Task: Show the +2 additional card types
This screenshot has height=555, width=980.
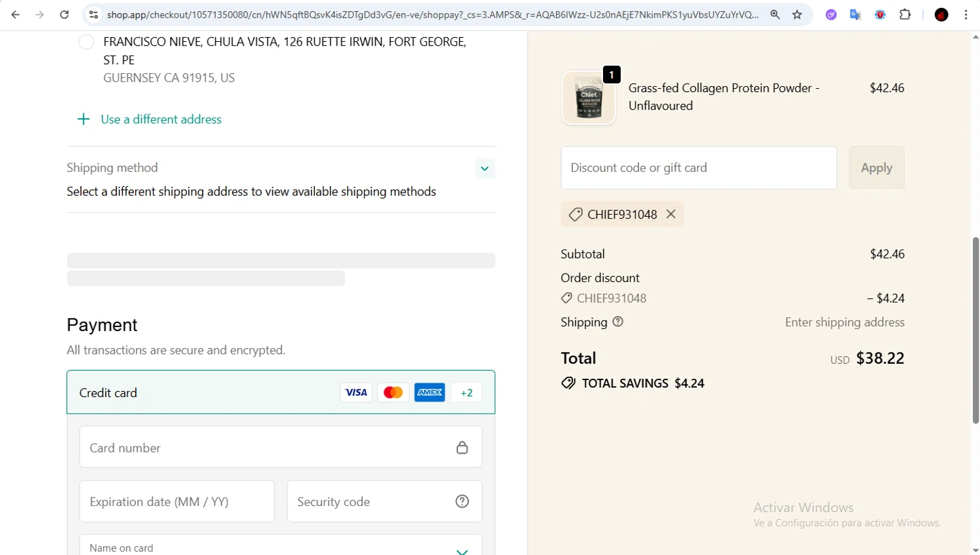Action: point(466,392)
